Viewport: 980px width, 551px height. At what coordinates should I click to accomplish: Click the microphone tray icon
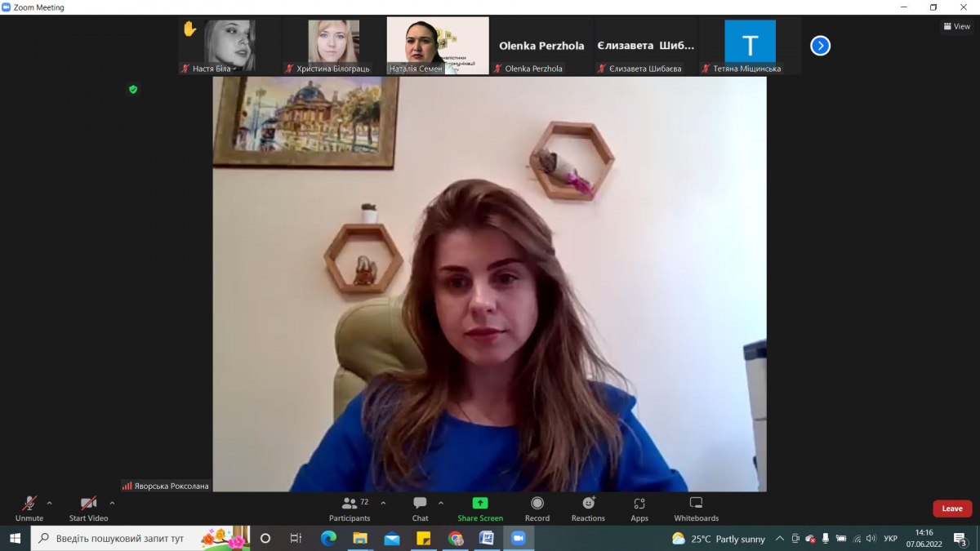pos(826,539)
